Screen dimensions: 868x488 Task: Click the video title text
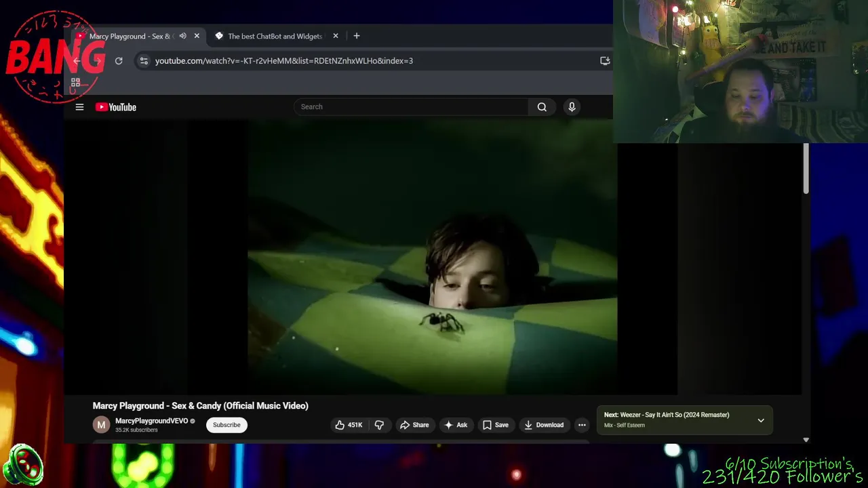[x=200, y=406]
